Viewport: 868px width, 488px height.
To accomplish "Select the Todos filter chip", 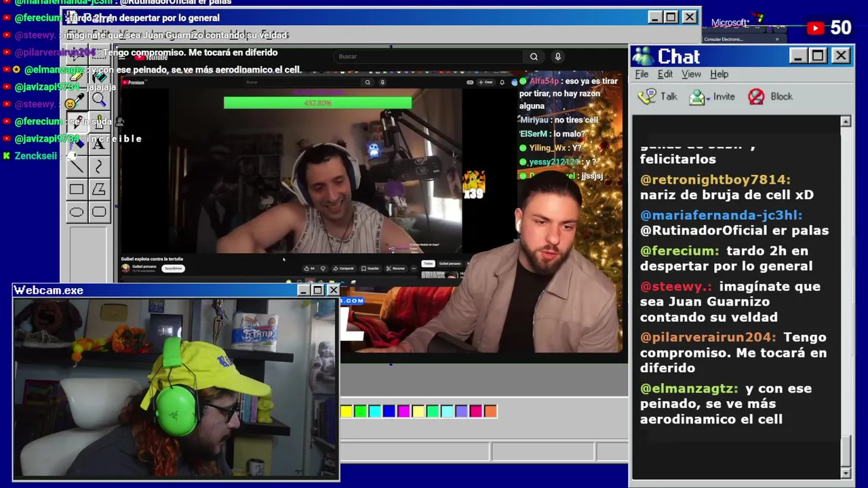I will [x=428, y=264].
